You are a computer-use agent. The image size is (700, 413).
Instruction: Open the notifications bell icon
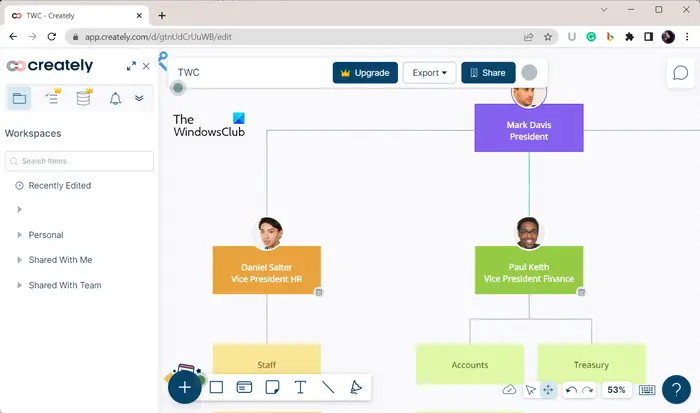[x=115, y=98]
